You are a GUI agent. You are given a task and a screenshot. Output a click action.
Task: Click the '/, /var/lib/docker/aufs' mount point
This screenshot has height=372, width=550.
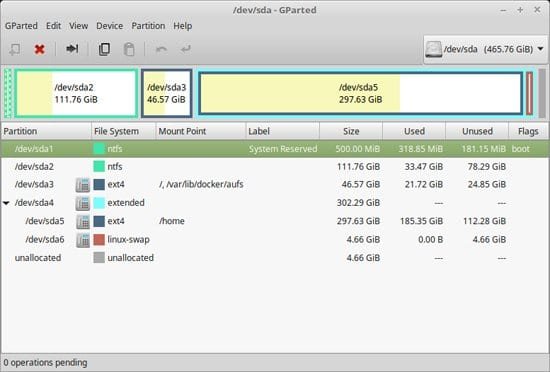pos(201,184)
